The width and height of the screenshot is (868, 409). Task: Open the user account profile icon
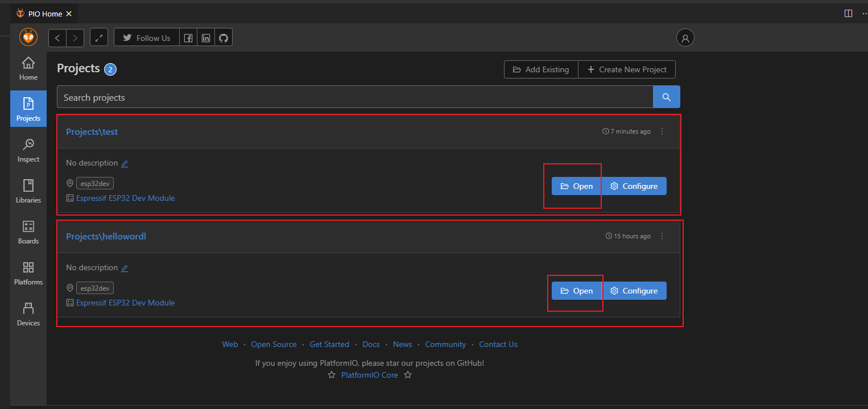685,38
